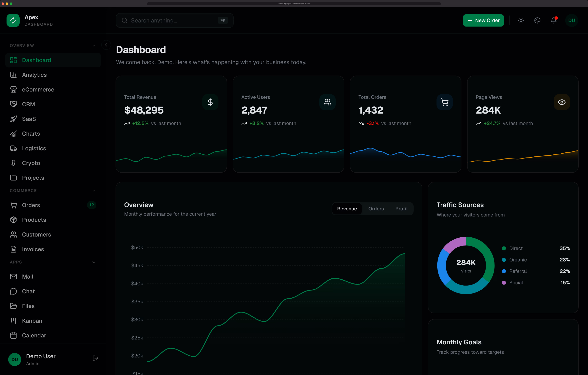Toggle light mode with the sun icon
The height and width of the screenshot is (375, 588).
click(521, 20)
